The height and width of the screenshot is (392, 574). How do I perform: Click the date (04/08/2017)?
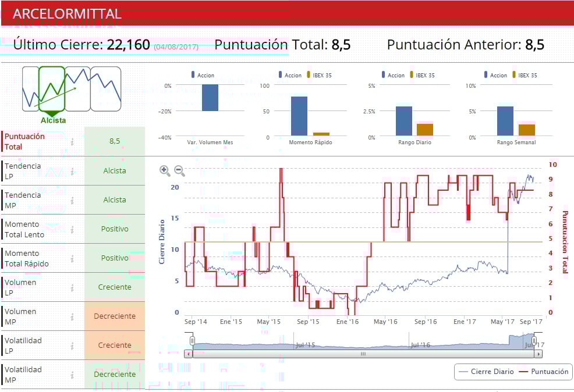click(x=176, y=47)
